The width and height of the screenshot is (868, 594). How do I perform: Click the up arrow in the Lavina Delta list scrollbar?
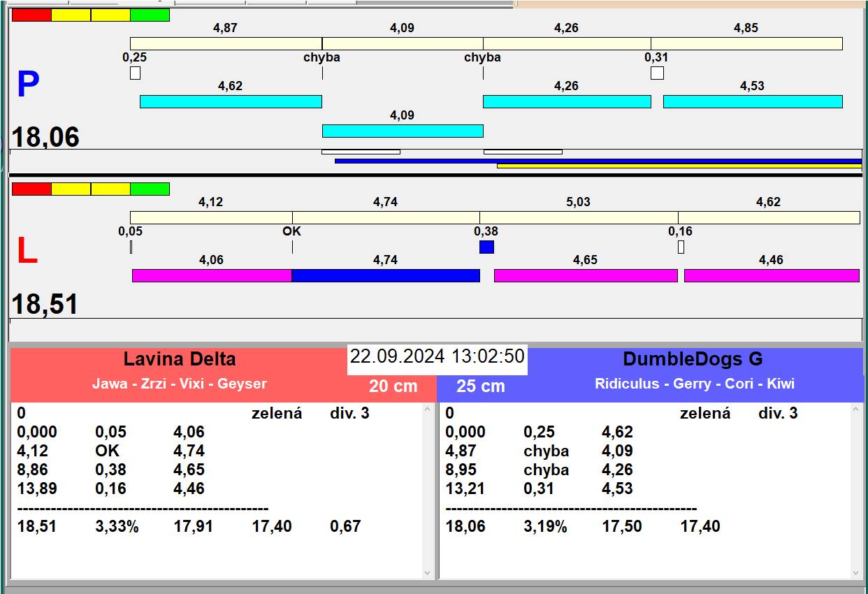pos(428,410)
